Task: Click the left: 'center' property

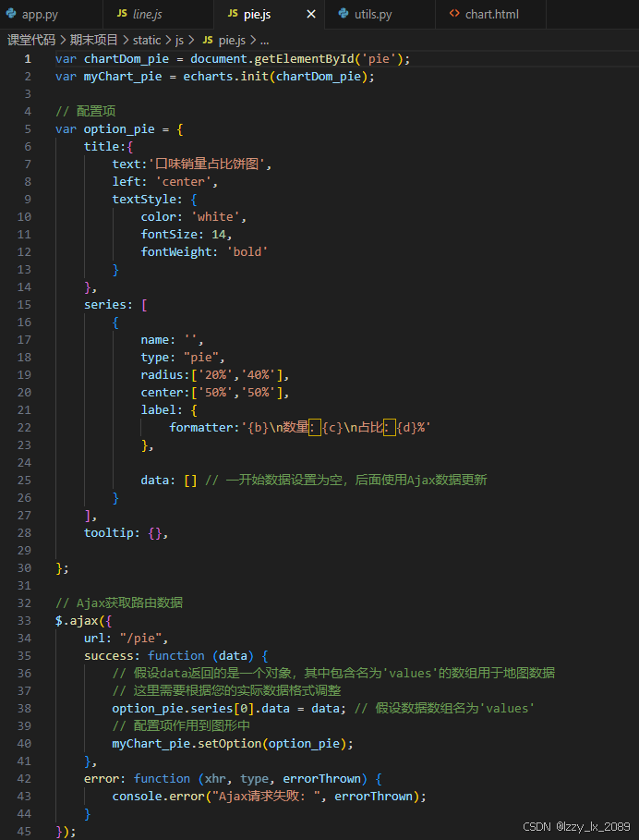Action: pos(165,182)
